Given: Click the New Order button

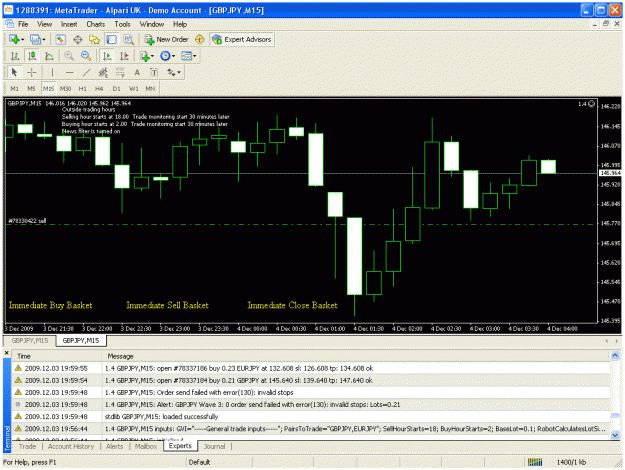Looking at the screenshot, I should [167, 39].
